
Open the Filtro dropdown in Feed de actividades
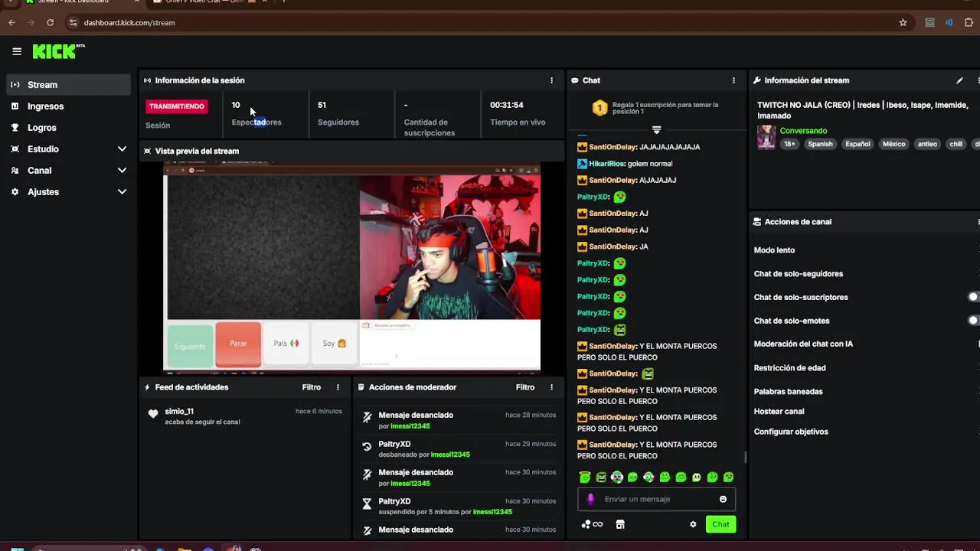(311, 387)
